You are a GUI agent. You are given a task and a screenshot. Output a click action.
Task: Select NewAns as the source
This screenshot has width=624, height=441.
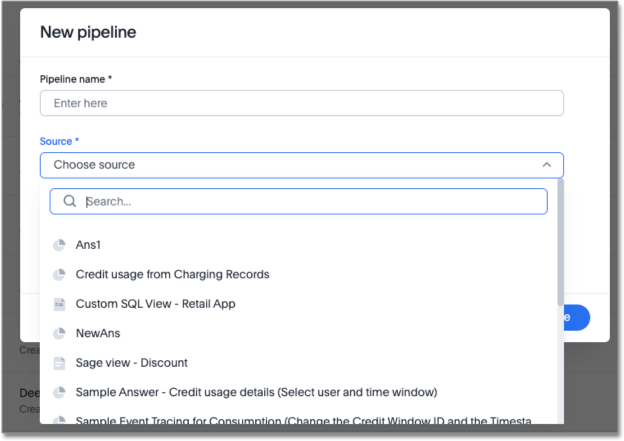point(98,333)
